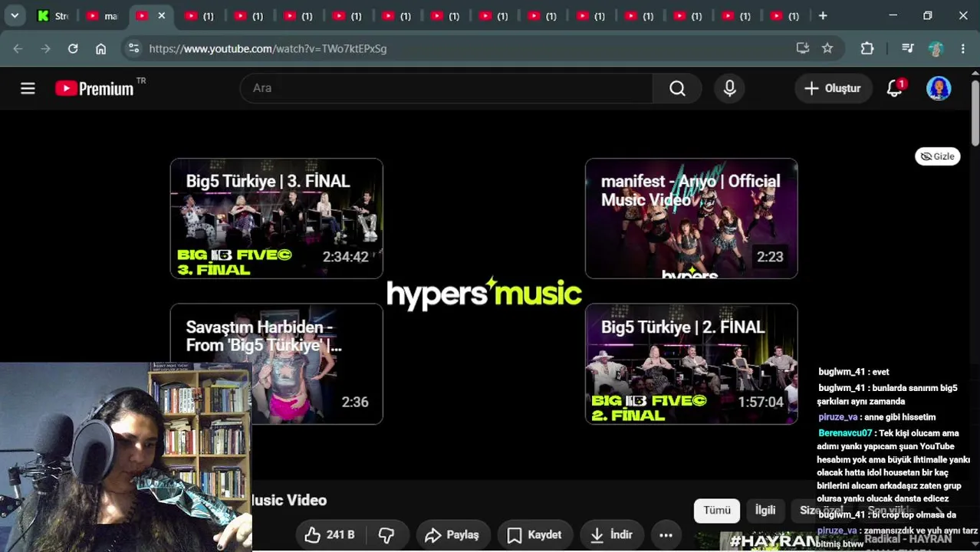
Task: Minimize the Chrome window
Action: tap(893, 15)
